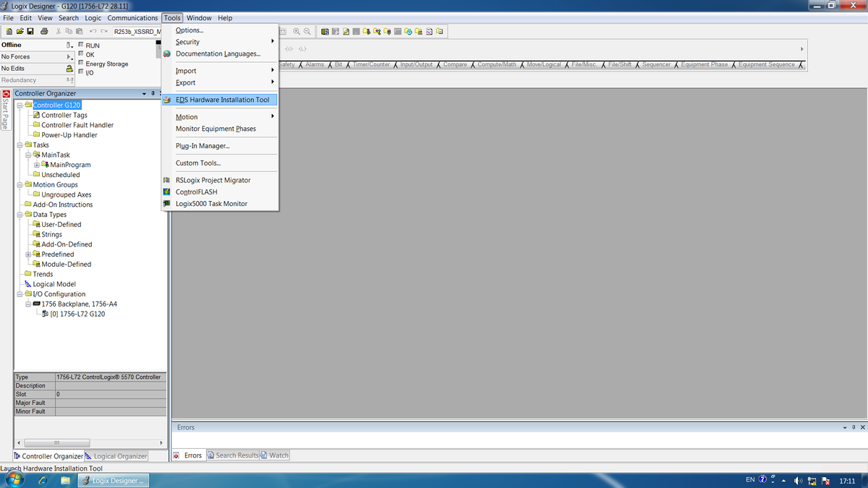Click the Zoom In magnifier icon

coord(297,32)
